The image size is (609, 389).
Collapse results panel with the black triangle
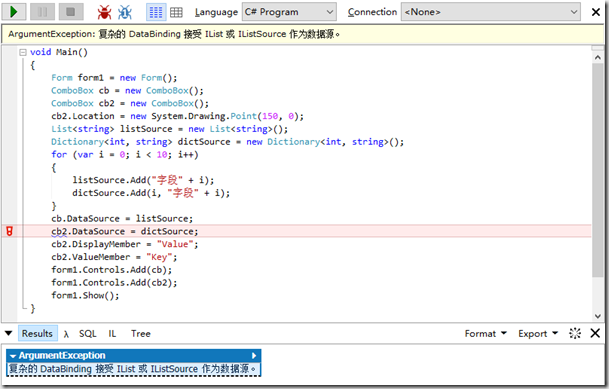point(9,333)
